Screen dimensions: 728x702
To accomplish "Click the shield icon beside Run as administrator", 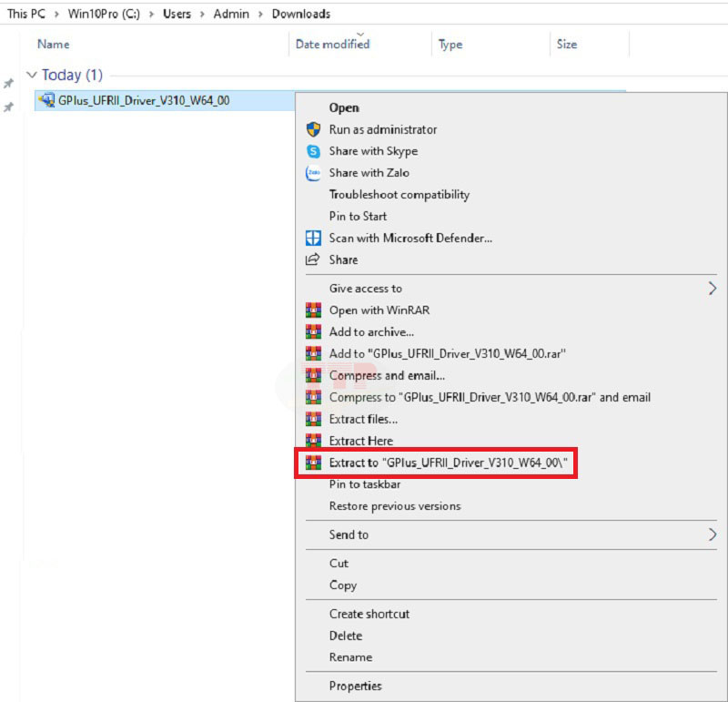I will (313, 129).
